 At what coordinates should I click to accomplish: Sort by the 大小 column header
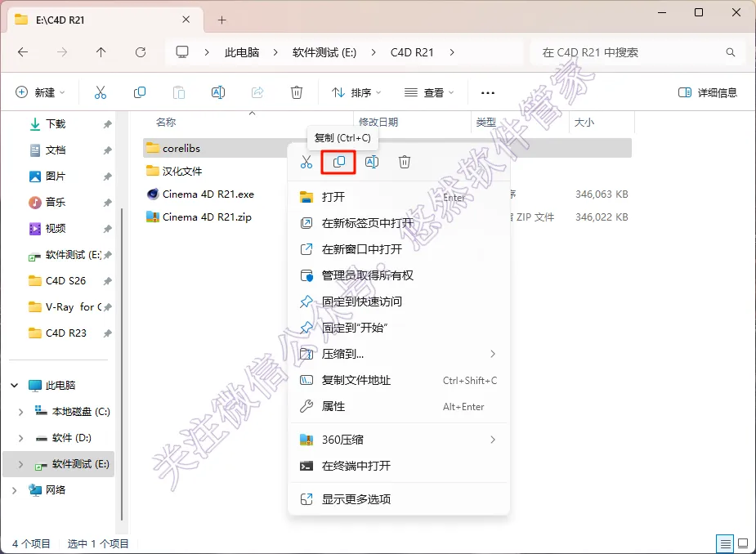pos(584,122)
